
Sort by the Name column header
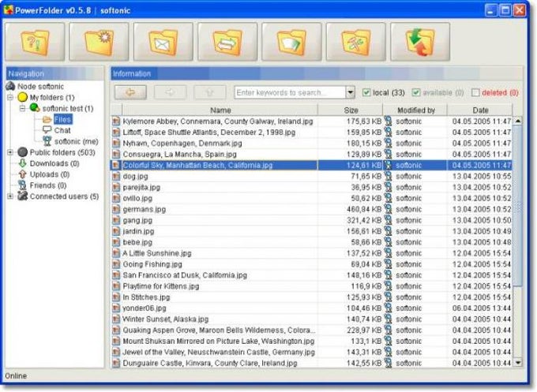[x=220, y=110]
